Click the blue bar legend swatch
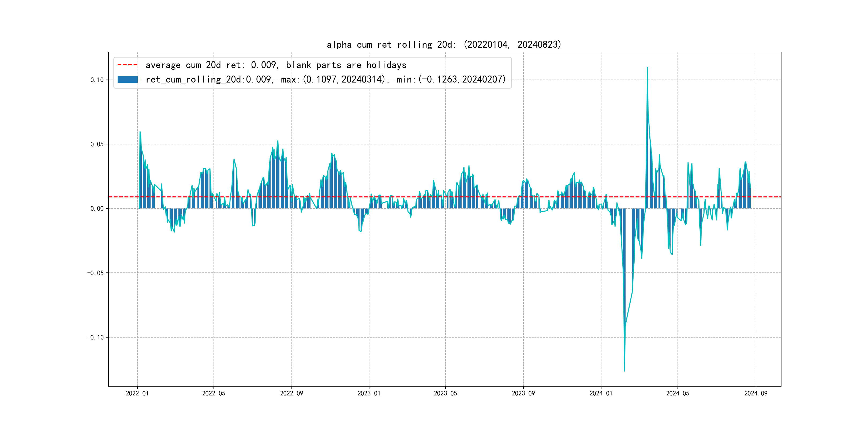Image resolution: width=868 pixels, height=434 pixels. point(127,80)
